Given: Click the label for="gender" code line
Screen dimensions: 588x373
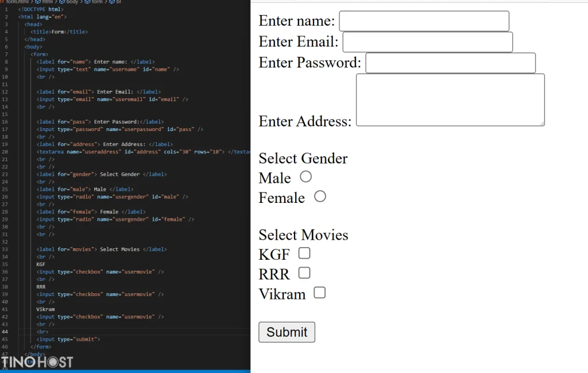Looking at the screenshot, I should pos(102,175).
